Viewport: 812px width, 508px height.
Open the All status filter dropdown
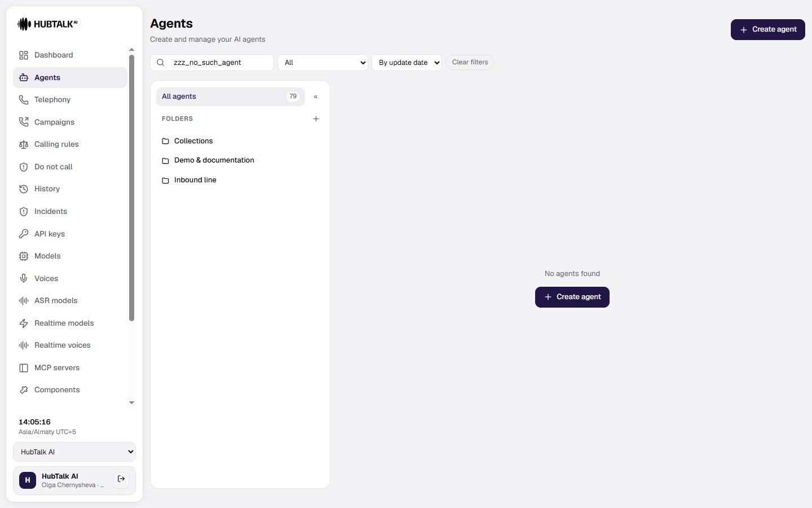click(323, 63)
